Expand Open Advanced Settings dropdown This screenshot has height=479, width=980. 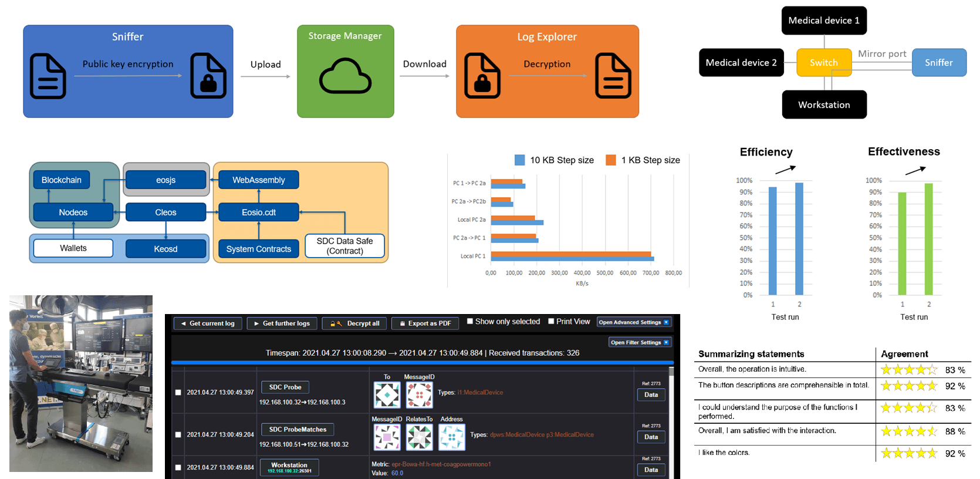click(x=634, y=322)
